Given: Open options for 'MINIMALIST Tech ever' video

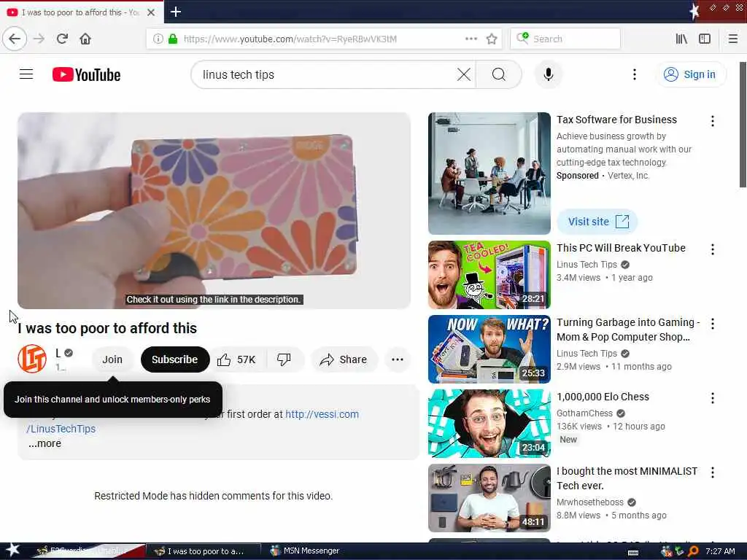Looking at the screenshot, I should click(712, 472).
